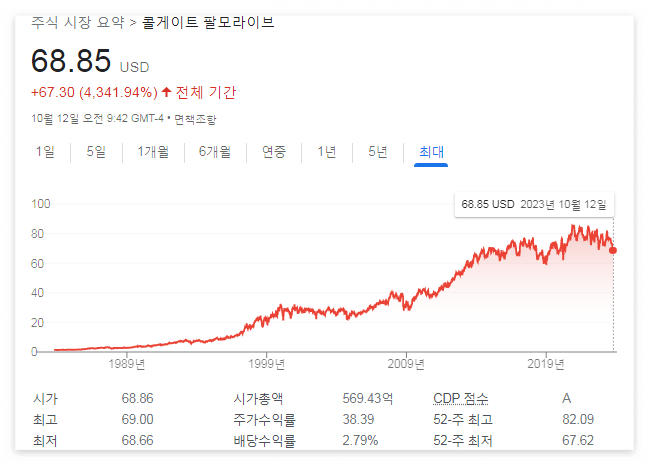Click the 60 y-axis label
The image size is (649, 465).
pos(37,264)
